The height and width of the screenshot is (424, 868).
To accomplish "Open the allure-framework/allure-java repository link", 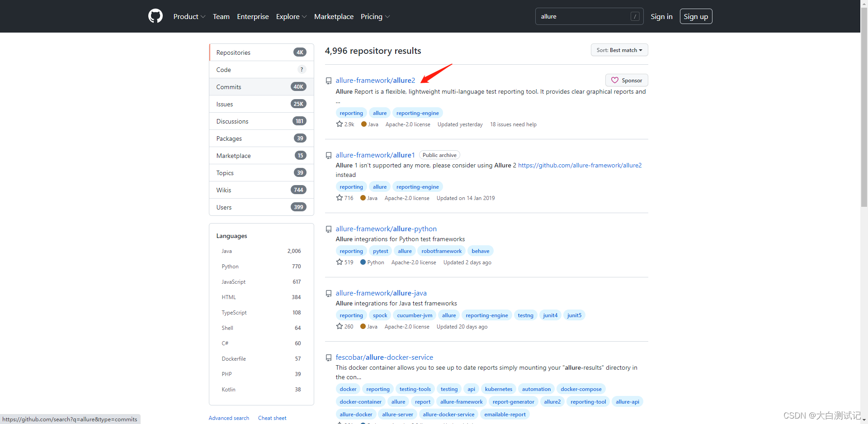I will click(x=381, y=293).
